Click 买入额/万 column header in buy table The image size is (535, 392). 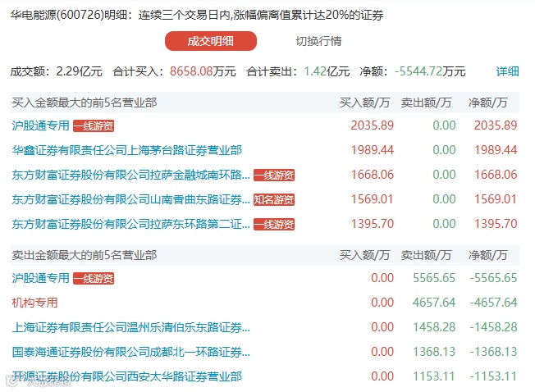(x=364, y=103)
